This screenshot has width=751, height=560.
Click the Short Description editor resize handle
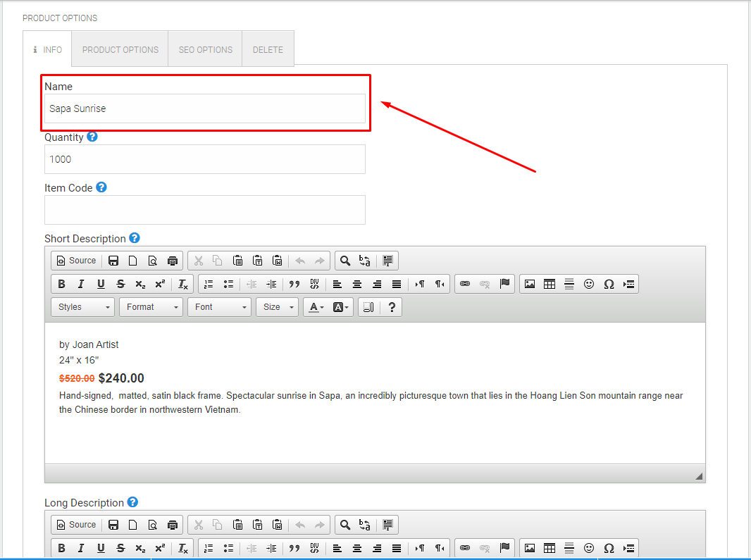tap(699, 475)
